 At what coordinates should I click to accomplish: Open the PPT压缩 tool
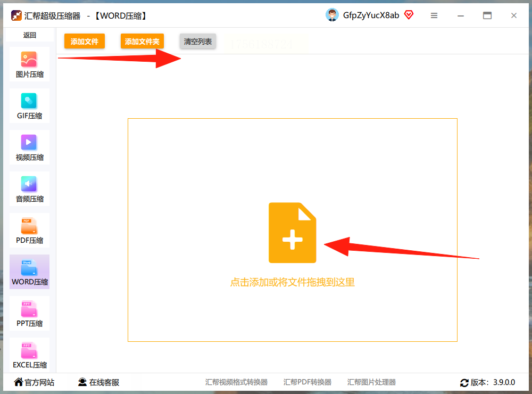(29, 314)
